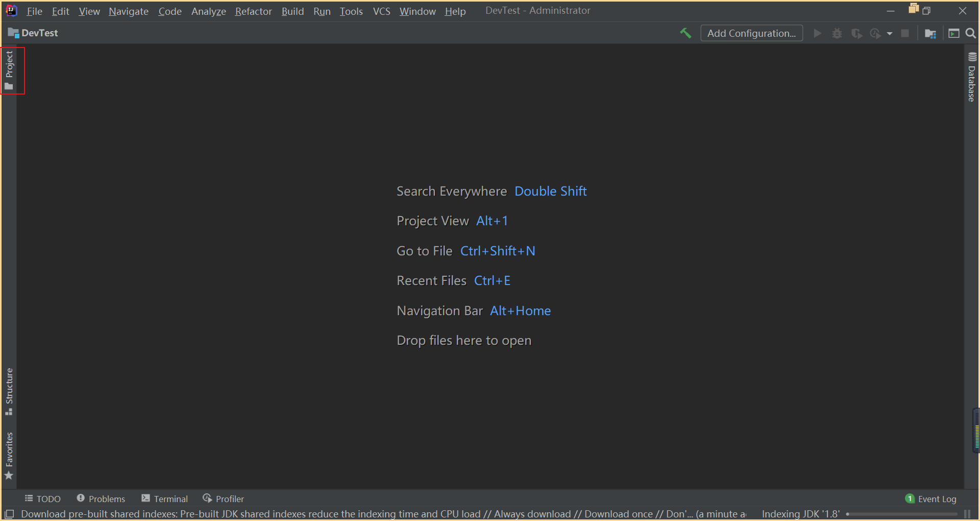Image resolution: width=980 pixels, height=521 pixels.
Task: Open the Tools menu
Action: 352,11
